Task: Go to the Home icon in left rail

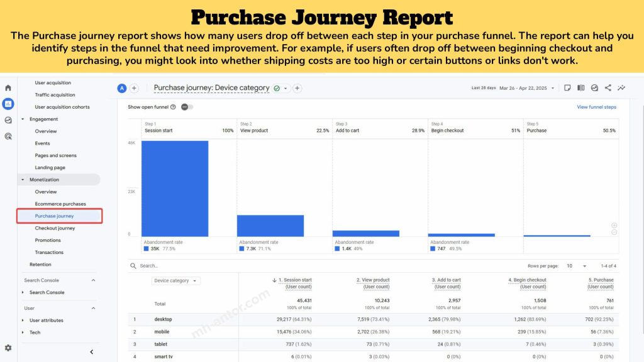Action: pyautogui.click(x=8, y=88)
